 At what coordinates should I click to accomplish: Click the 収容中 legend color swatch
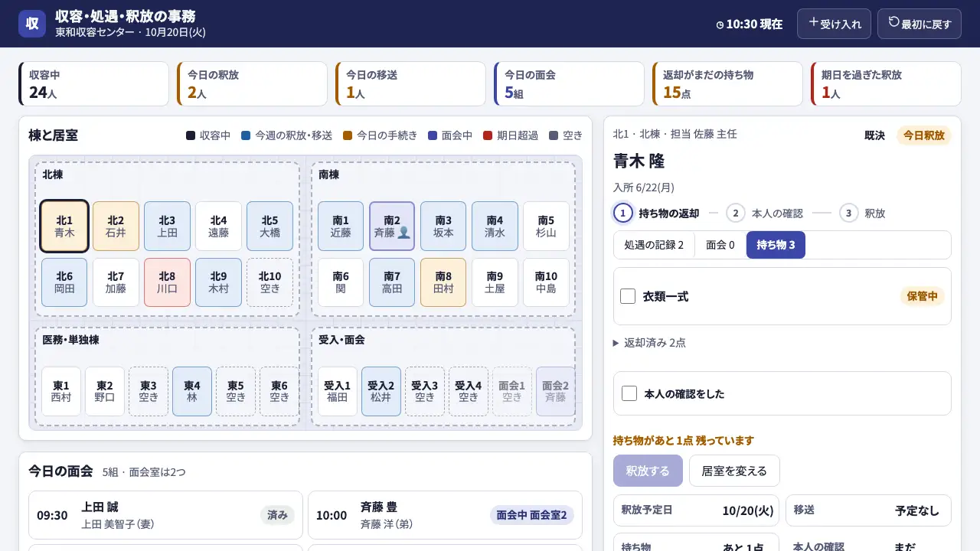click(x=191, y=135)
